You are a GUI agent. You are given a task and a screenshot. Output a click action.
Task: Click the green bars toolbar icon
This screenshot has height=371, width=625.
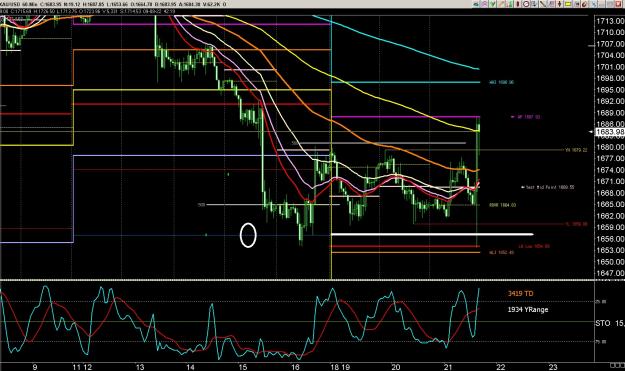tap(510, 4)
